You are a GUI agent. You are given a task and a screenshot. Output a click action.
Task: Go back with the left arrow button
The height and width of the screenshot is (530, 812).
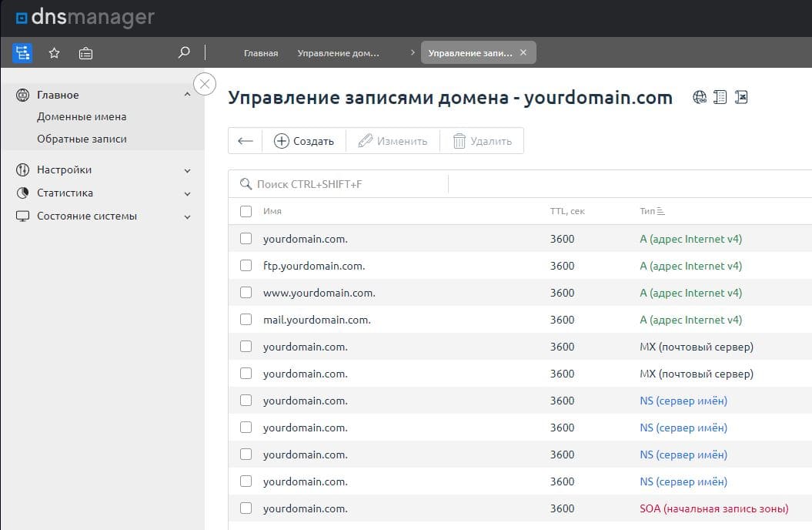pyautogui.click(x=246, y=140)
